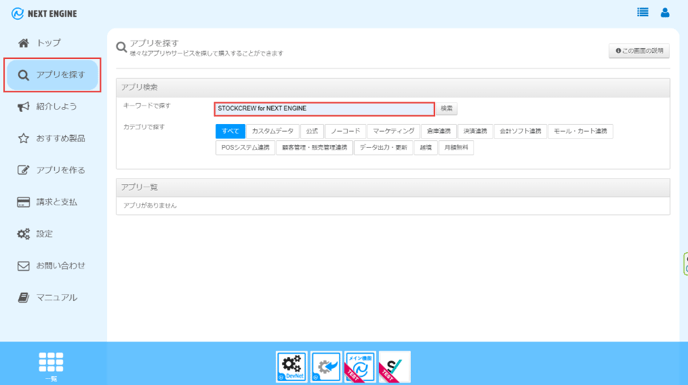Click the この画面の説明 help button
The height and width of the screenshot is (385, 688).
pos(639,51)
